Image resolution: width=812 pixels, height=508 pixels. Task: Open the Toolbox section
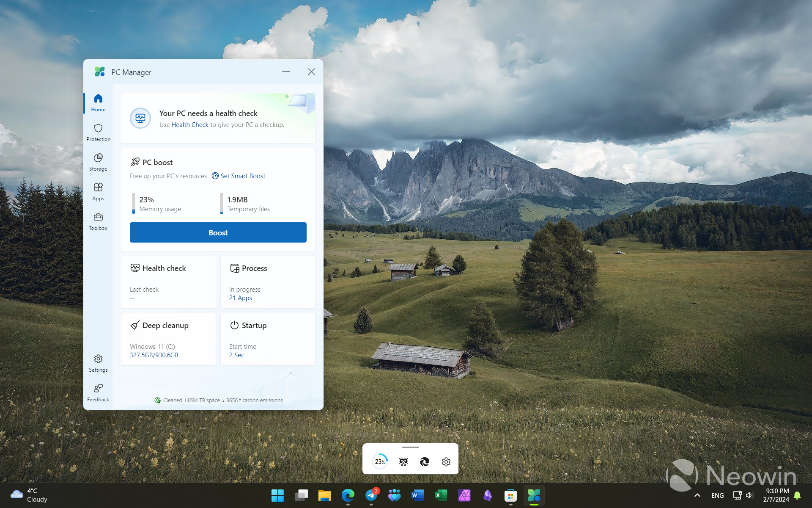point(98,221)
